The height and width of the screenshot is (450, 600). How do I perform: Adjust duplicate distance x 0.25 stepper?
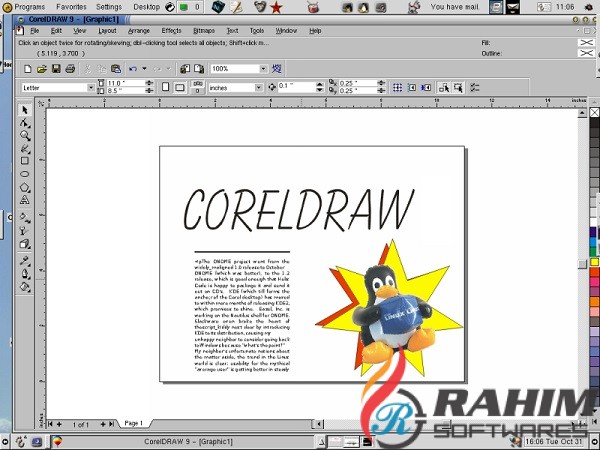(381, 83)
